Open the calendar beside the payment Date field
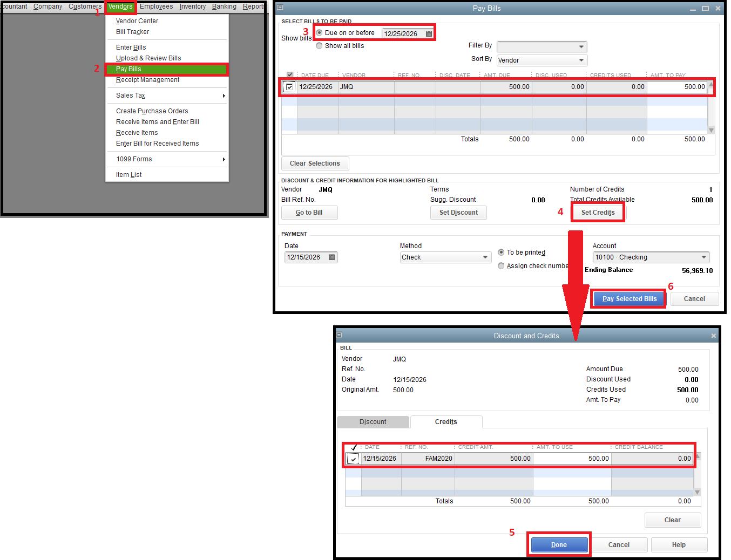731x560 pixels. click(x=332, y=257)
